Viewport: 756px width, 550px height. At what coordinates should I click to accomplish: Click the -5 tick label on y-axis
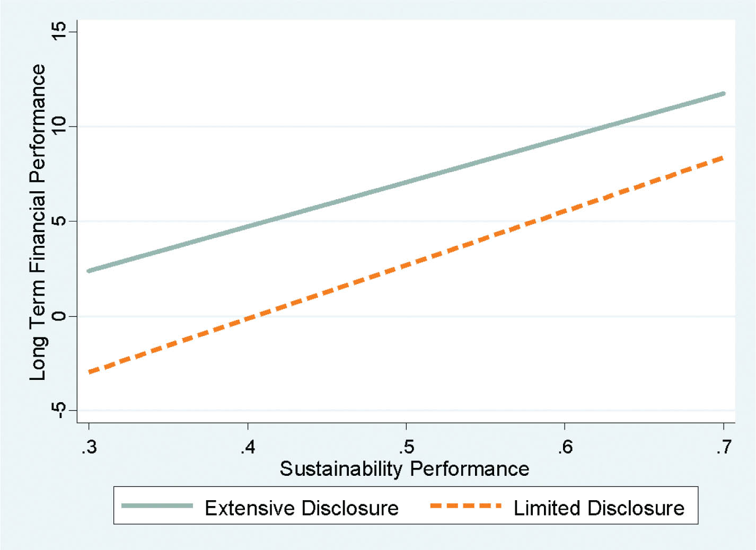click(58, 410)
